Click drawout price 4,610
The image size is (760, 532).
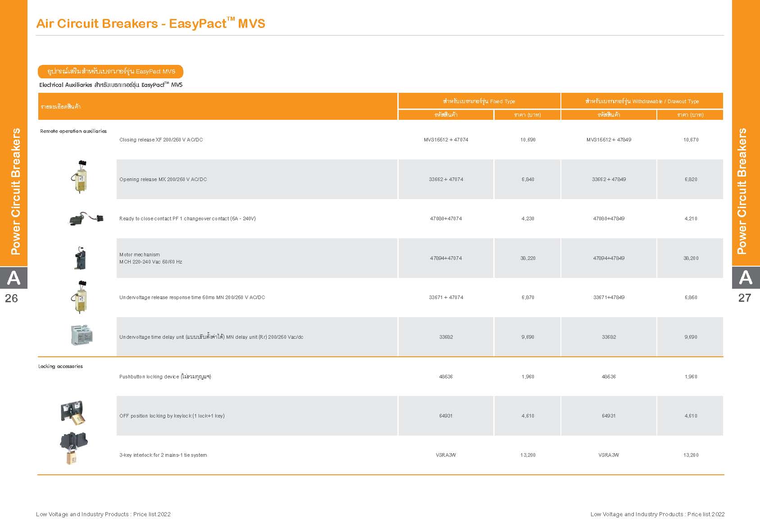(x=691, y=416)
